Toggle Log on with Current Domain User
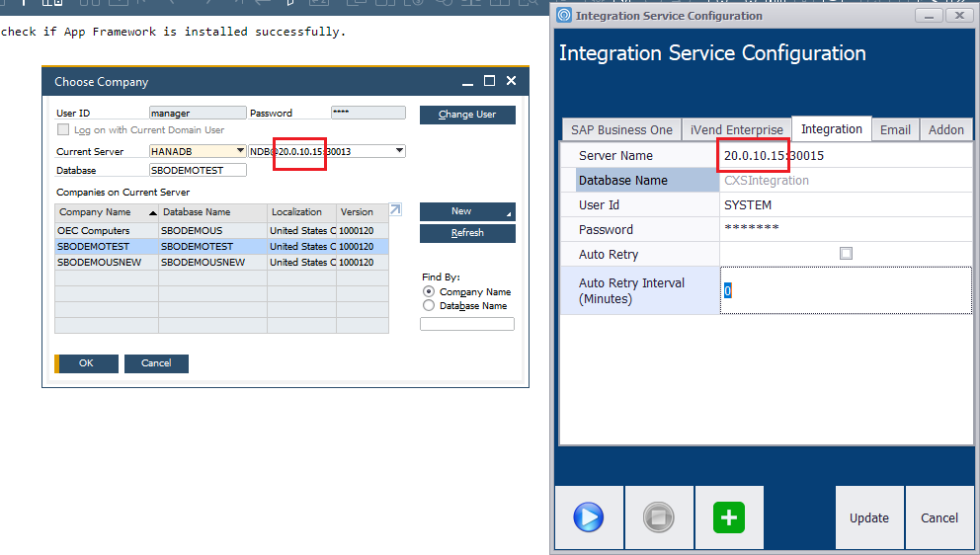 pyautogui.click(x=63, y=129)
